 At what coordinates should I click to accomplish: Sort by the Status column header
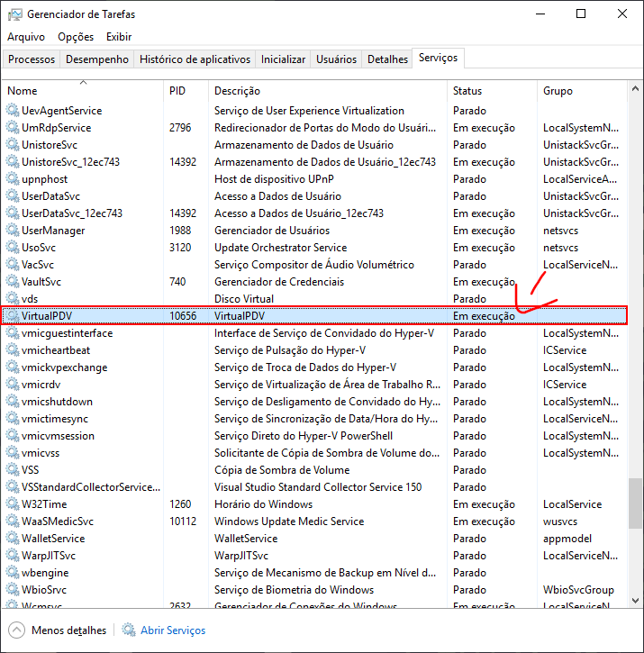pos(493,90)
